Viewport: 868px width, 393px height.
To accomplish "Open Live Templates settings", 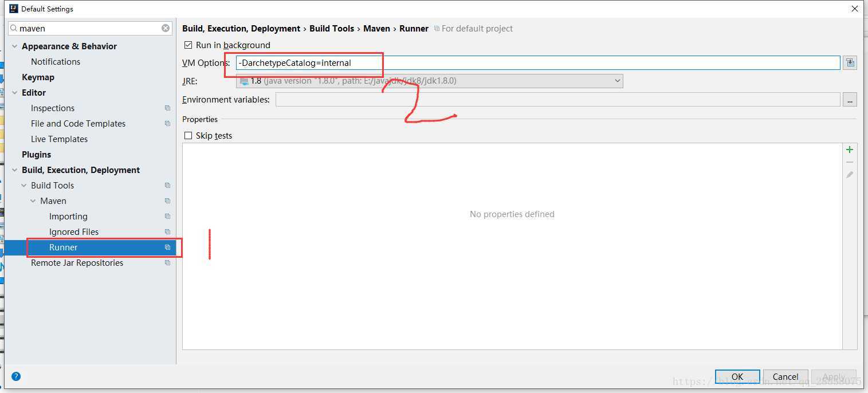I will [x=59, y=139].
